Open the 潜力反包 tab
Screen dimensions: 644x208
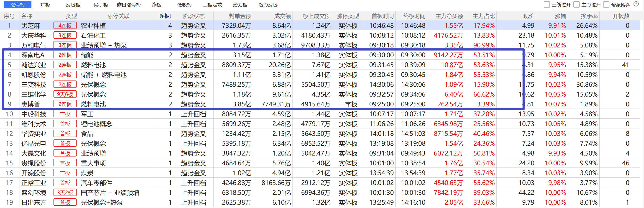(268, 5)
